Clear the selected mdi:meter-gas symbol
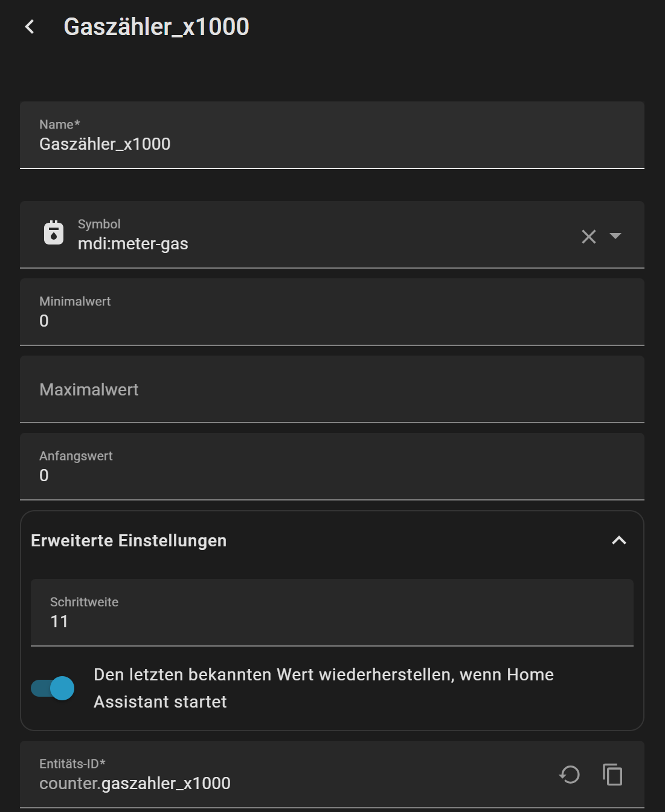The width and height of the screenshot is (665, 812). point(588,236)
